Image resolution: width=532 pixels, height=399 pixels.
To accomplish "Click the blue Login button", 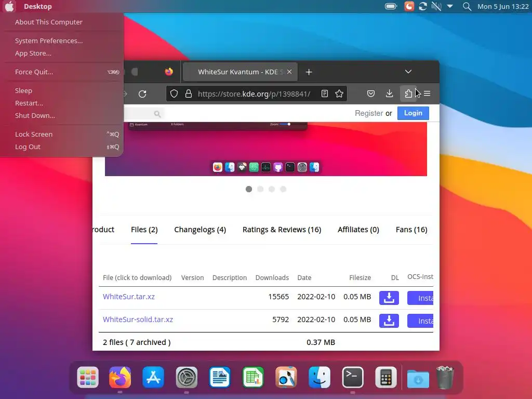I will pos(413,113).
